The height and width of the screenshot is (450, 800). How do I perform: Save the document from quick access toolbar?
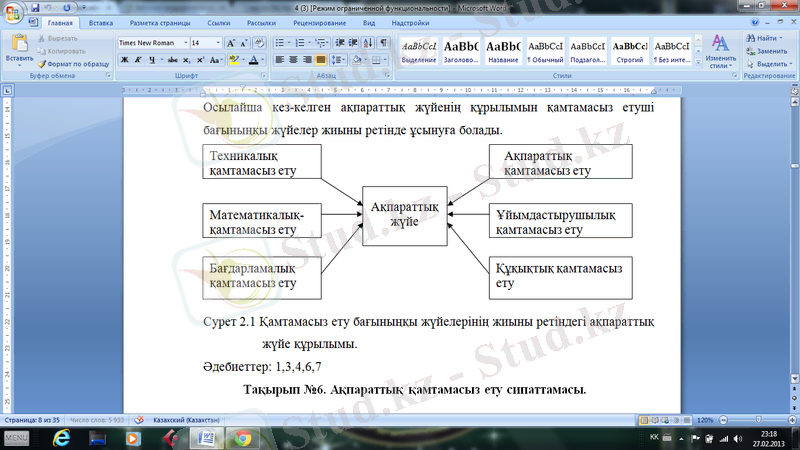click(x=37, y=6)
